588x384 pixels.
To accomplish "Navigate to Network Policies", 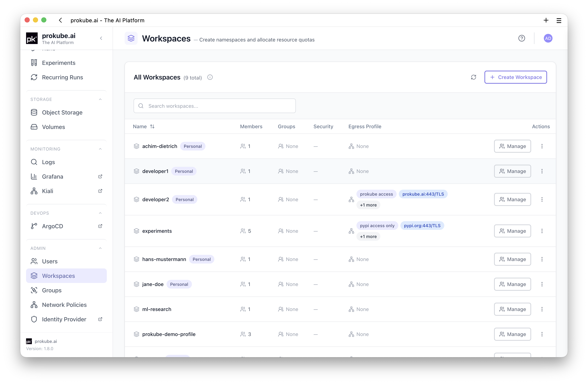I will pyautogui.click(x=66, y=305).
